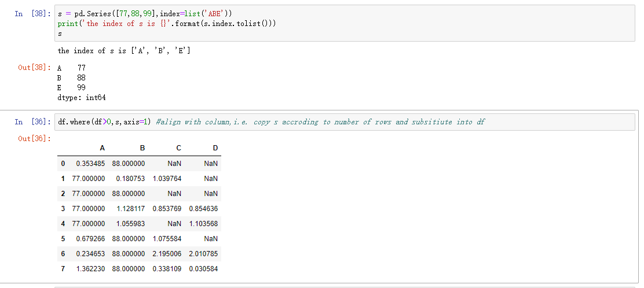This screenshot has height=288, width=644.
Task: Click column header D of the dataframe
Action: (x=215, y=148)
